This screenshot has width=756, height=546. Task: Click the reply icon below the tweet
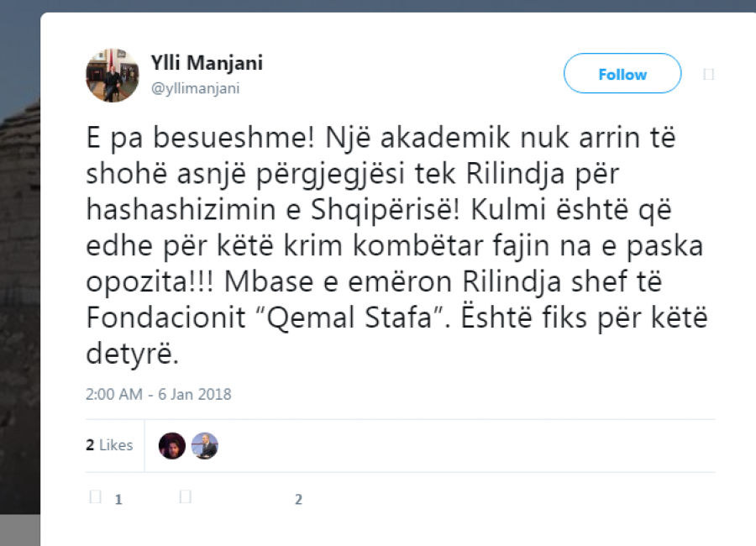click(x=95, y=497)
